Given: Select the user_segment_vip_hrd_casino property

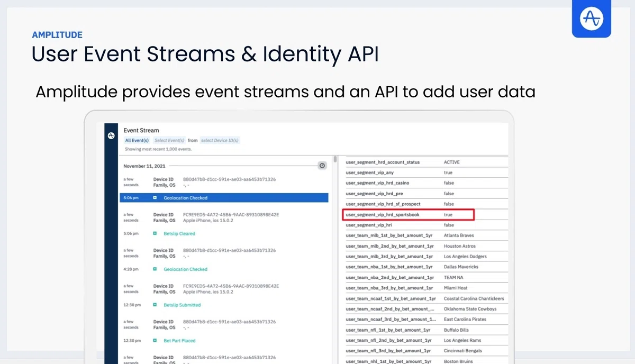Looking at the screenshot, I should click(x=377, y=183).
